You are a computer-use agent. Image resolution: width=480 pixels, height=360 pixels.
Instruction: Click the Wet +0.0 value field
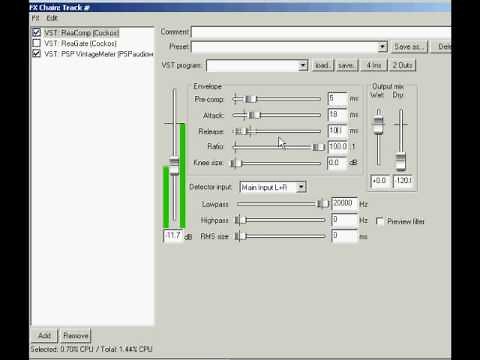[x=381, y=181]
